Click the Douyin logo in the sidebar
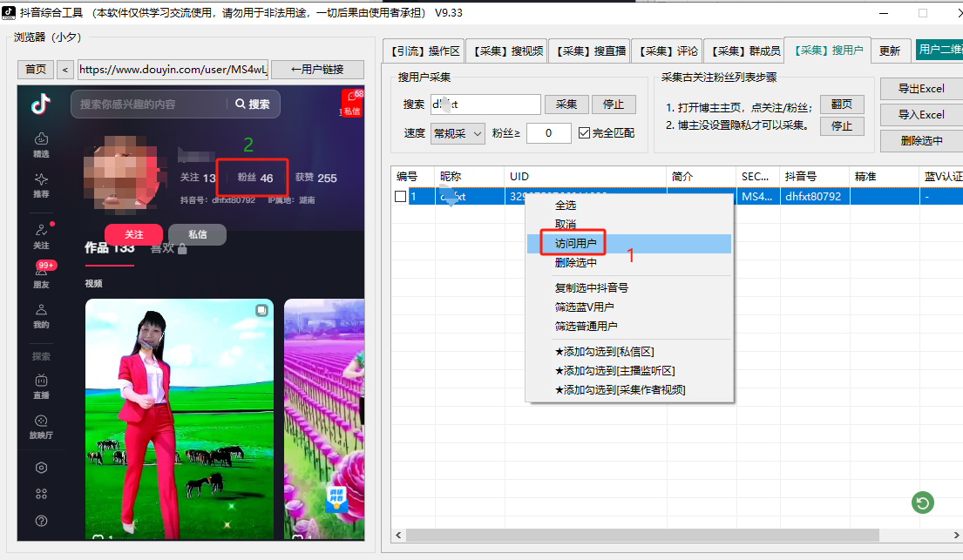This screenshot has width=963, height=560. point(41,105)
